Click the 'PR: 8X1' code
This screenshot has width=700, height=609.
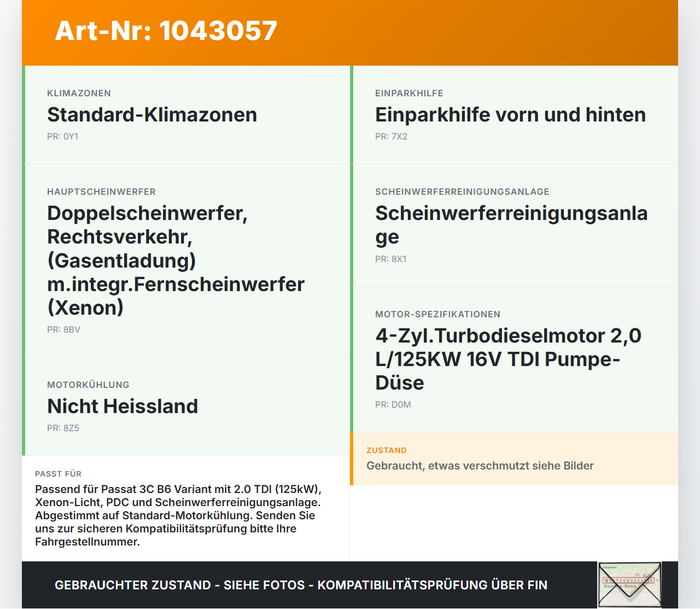click(x=390, y=259)
